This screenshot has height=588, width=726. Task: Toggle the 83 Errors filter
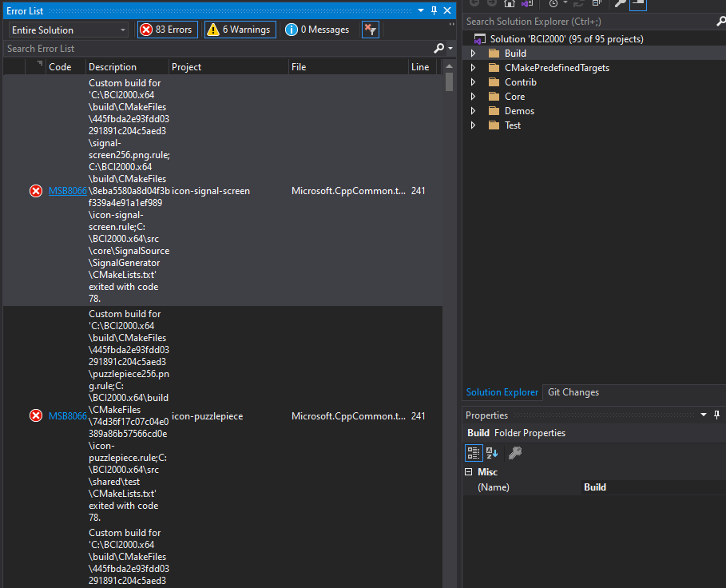(x=168, y=30)
